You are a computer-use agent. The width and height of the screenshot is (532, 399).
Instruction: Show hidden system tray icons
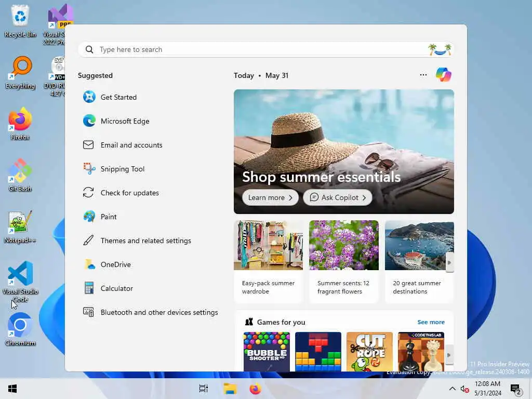453,389
